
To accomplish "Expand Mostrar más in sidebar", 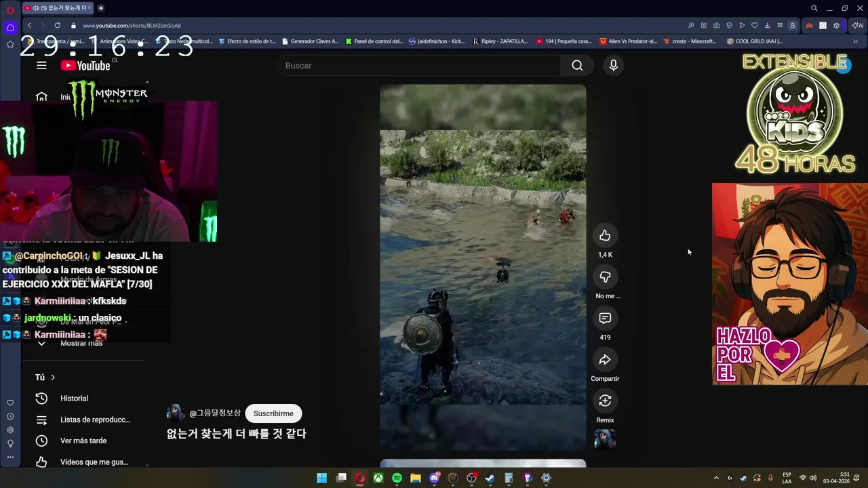I will click(81, 343).
